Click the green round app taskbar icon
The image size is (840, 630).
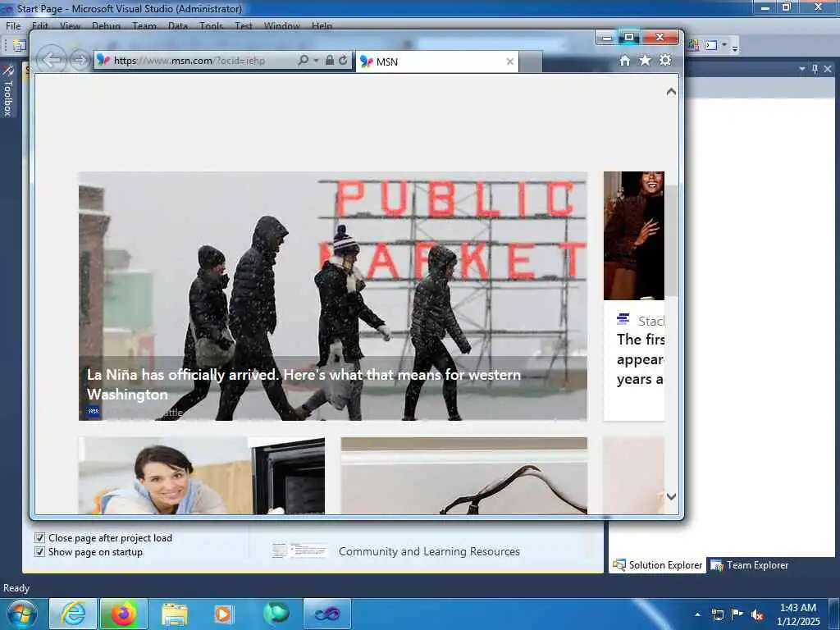pyautogui.click(x=276, y=614)
